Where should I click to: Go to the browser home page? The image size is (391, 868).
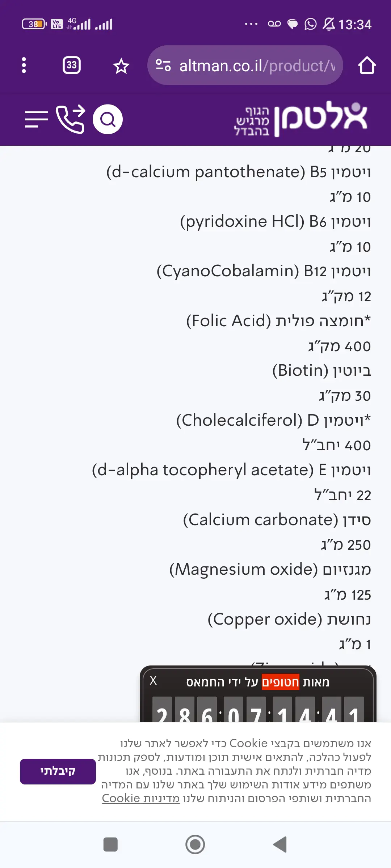click(x=367, y=65)
